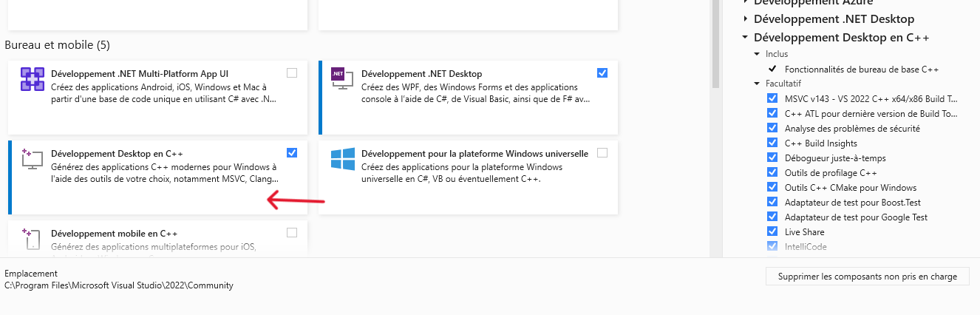Uncheck Outils C++ CMake pour Windows
This screenshot has width=980, height=315.
(x=772, y=187)
